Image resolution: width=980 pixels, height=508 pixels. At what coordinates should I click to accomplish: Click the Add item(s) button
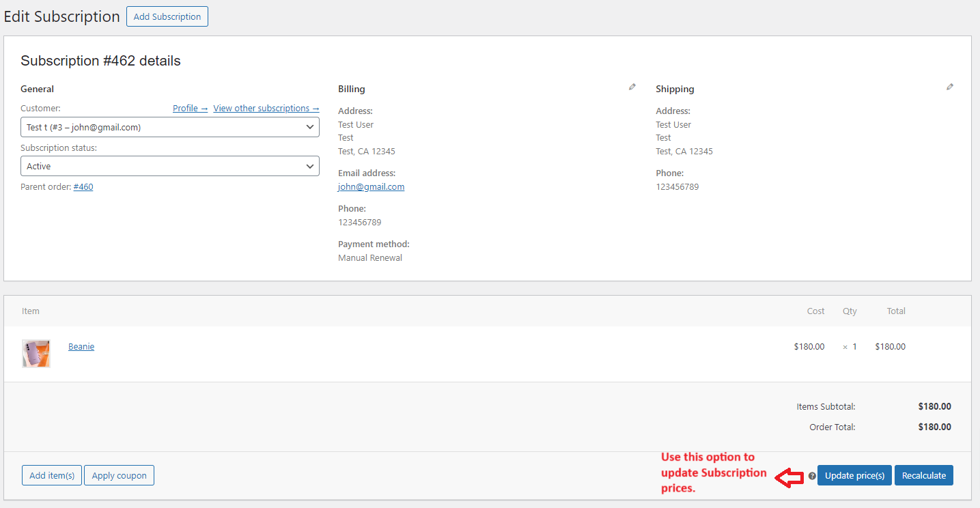click(x=51, y=475)
